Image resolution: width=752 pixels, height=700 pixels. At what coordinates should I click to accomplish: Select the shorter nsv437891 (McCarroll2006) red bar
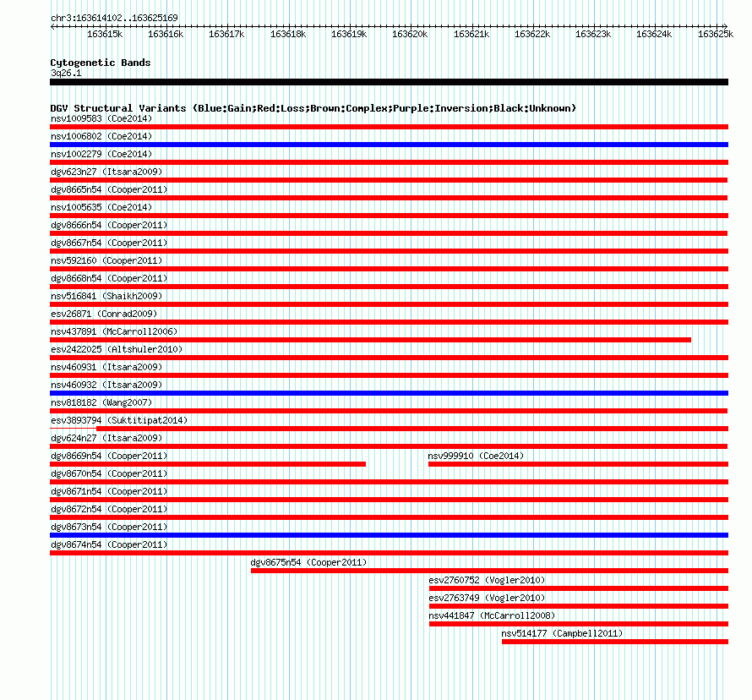click(x=370, y=340)
